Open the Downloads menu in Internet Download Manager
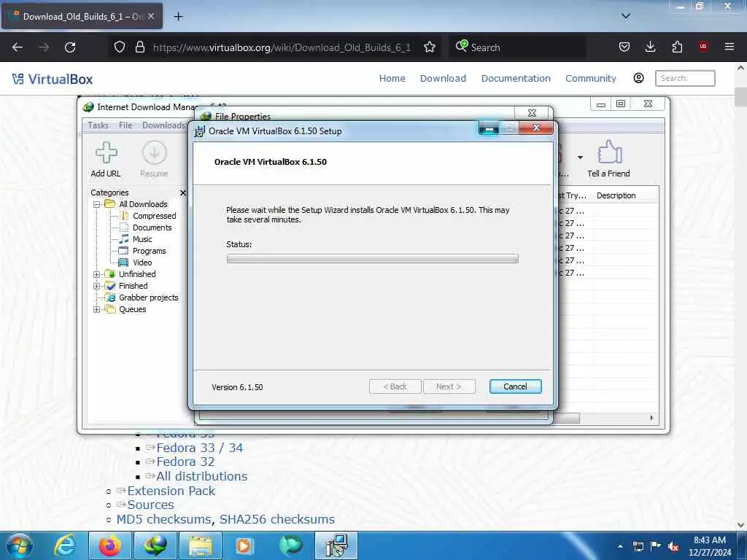This screenshot has height=560, width=747. 163,125
